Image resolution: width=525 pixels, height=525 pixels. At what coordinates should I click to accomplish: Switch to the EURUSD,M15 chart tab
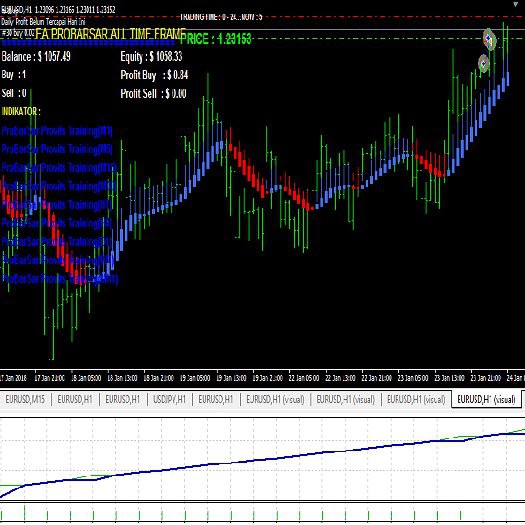25,399
